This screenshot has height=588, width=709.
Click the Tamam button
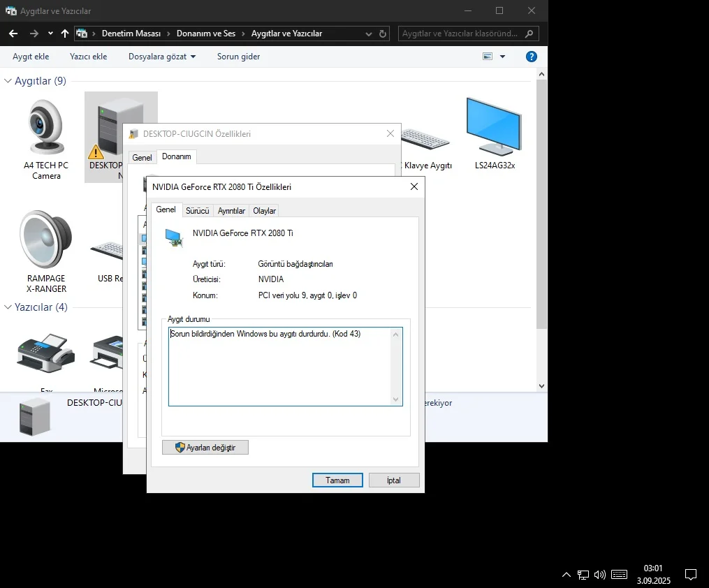coord(337,480)
